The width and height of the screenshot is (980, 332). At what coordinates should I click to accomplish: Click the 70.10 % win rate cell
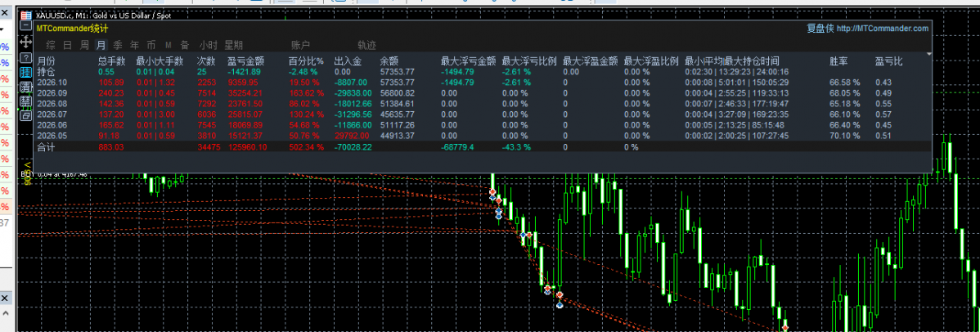[845, 136]
